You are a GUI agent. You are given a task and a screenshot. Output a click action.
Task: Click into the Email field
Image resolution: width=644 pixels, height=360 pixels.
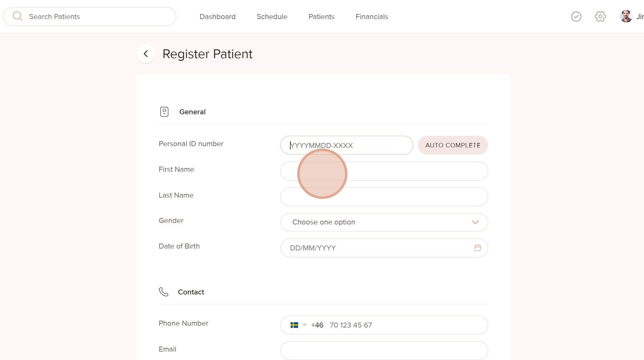pos(384,351)
